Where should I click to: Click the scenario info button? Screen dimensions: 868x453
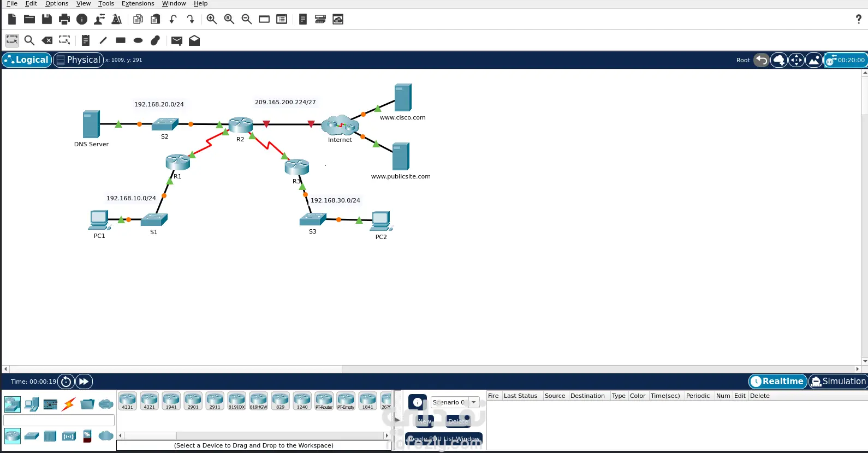click(x=418, y=402)
